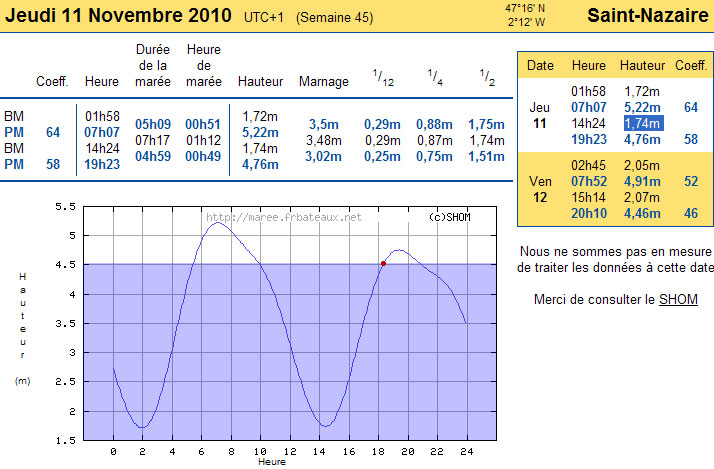Select Ven 12 date cell
The width and height of the screenshot is (714, 469).
[539, 190]
